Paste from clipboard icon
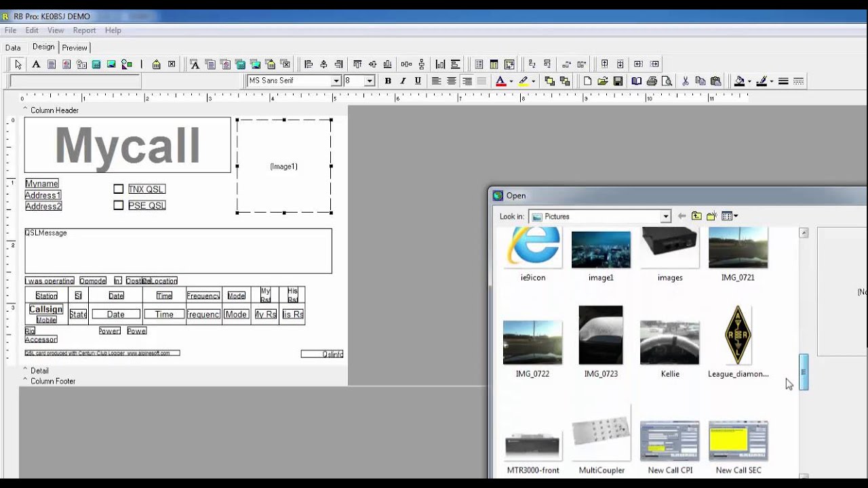This screenshot has height=488, width=868. tap(715, 81)
